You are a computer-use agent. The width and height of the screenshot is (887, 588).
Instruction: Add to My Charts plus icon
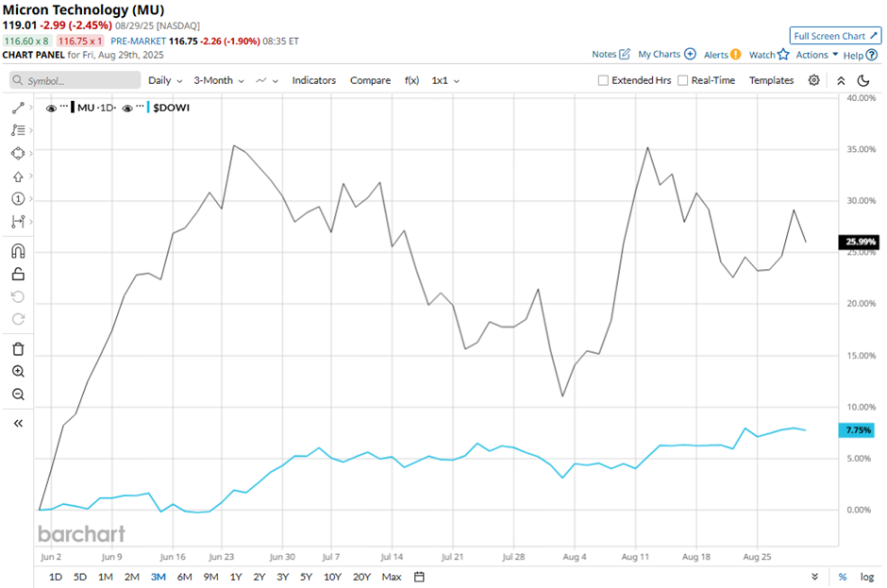[690, 55]
